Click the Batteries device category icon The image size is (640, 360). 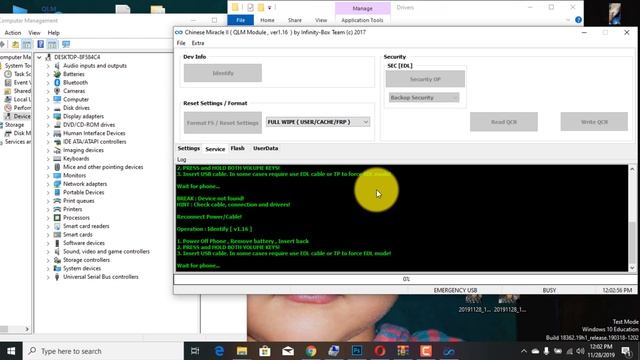pyautogui.click(x=57, y=74)
